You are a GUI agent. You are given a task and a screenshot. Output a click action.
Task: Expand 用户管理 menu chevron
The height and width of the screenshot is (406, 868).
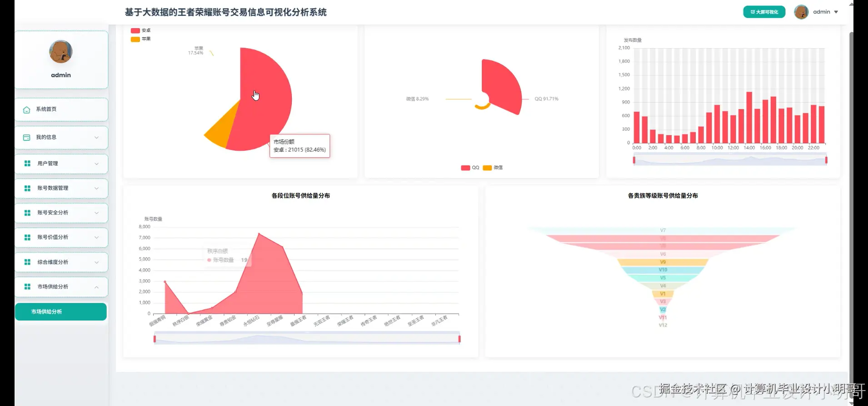pyautogui.click(x=96, y=163)
